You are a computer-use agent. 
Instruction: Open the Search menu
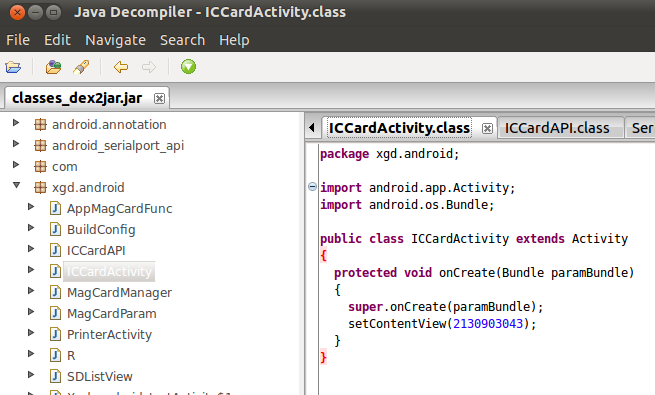(x=183, y=40)
